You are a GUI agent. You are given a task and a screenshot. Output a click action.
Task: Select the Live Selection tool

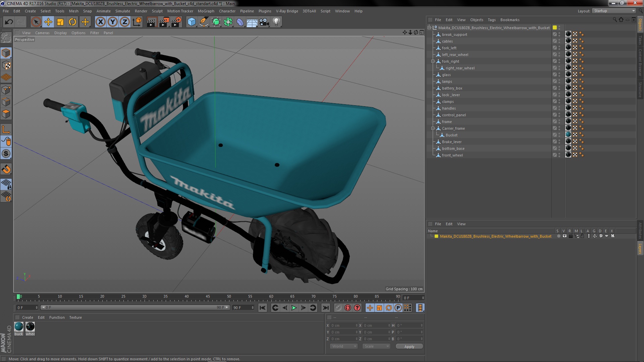(x=36, y=22)
